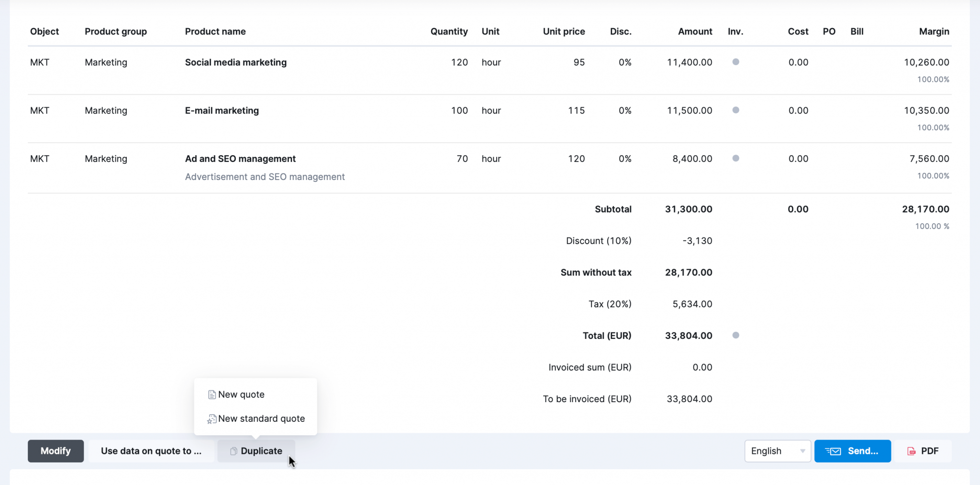The image size is (980, 485).
Task: Toggle Inv. indicator for Social media marketing row
Action: 736,62
